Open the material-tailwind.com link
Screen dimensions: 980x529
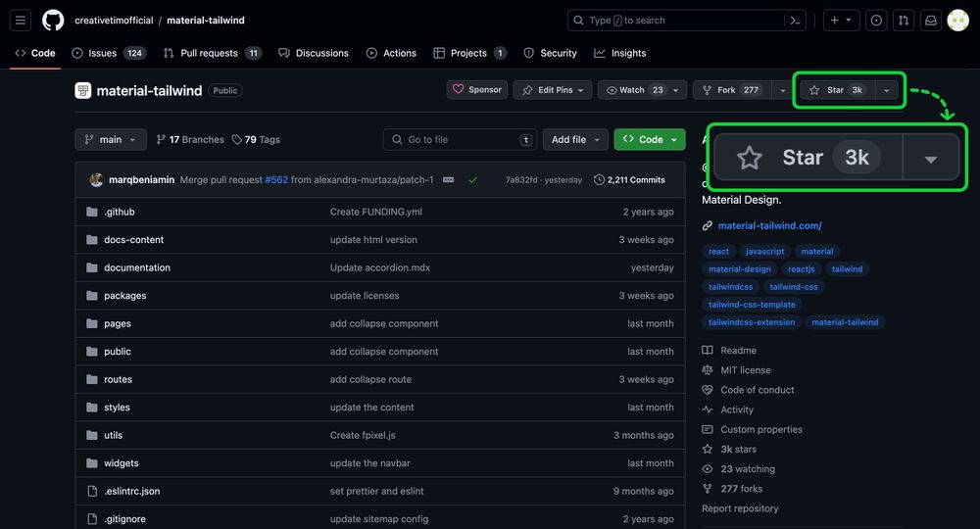(769, 226)
